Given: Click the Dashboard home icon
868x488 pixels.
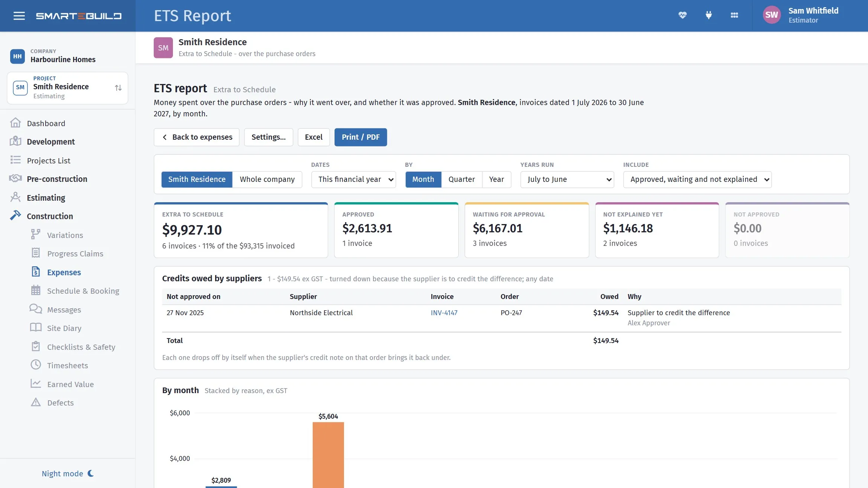Looking at the screenshot, I should click(15, 123).
